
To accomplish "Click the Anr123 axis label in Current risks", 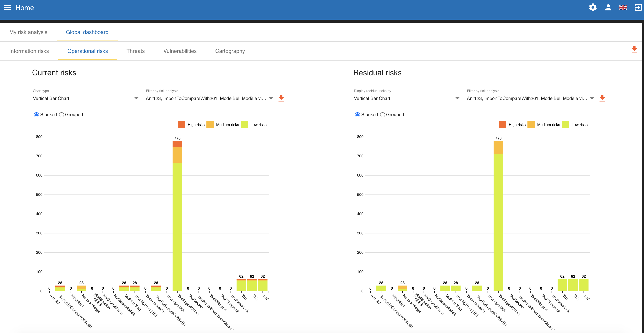I will [x=54, y=299].
